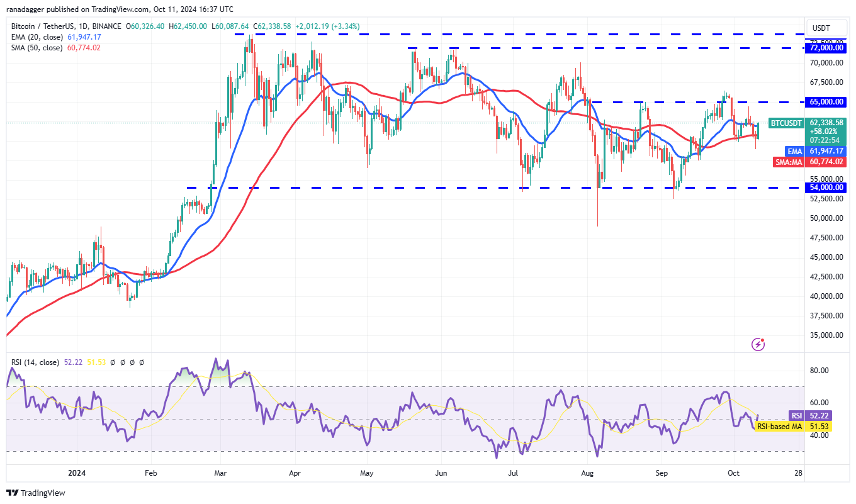856x504 pixels.
Task: Click the red SMA:MA tag on price axis
Action: (789, 162)
